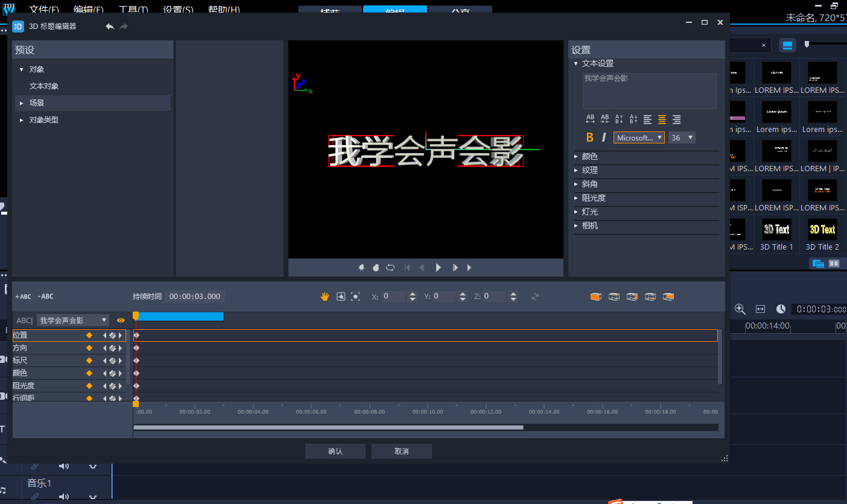Expand the 颜色 settings section
Image resolution: width=847 pixels, height=504 pixels.
576,156
